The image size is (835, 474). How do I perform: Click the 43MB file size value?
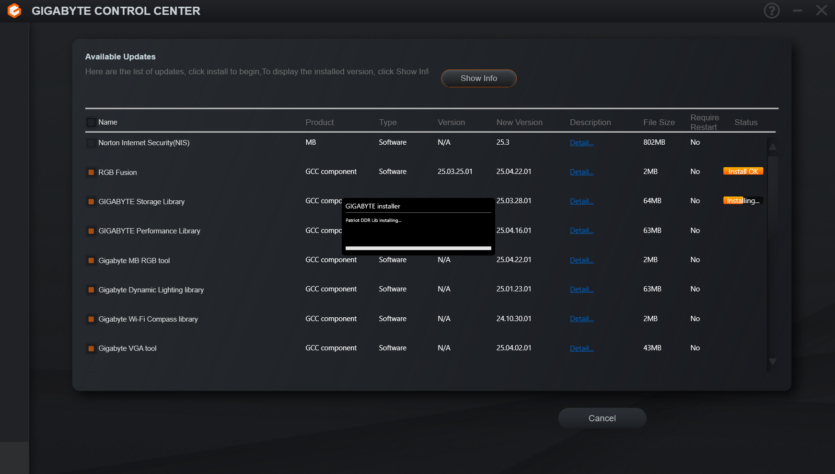(x=652, y=348)
